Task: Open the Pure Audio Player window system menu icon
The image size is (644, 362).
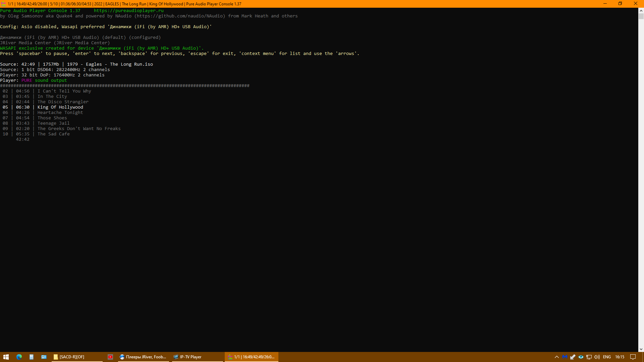Action: [4, 4]
